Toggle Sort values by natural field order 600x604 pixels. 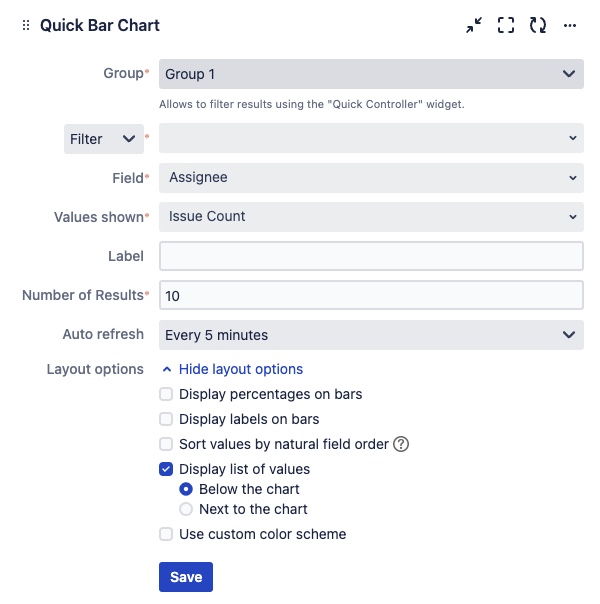point(166,444)
